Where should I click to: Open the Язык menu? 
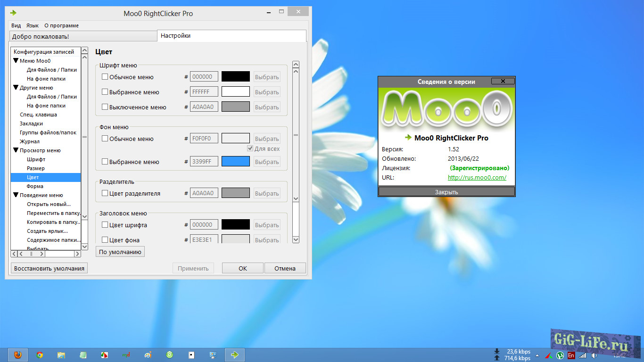point(33,25)
